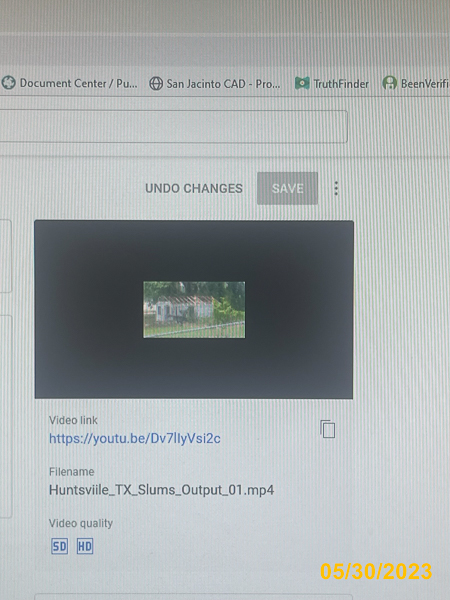Click the BeenVerified bookmark's avatar icon

click(390, 83)
